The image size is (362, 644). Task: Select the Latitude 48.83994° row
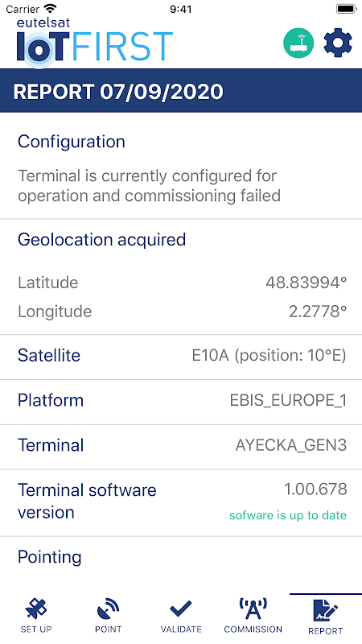181,283
